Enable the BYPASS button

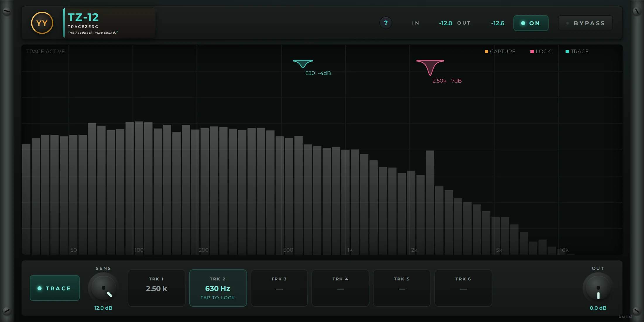coord(585,23)
